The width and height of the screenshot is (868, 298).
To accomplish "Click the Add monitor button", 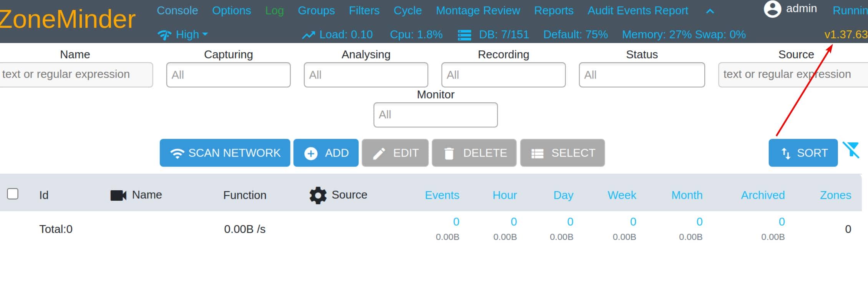I will click(326, 153).
